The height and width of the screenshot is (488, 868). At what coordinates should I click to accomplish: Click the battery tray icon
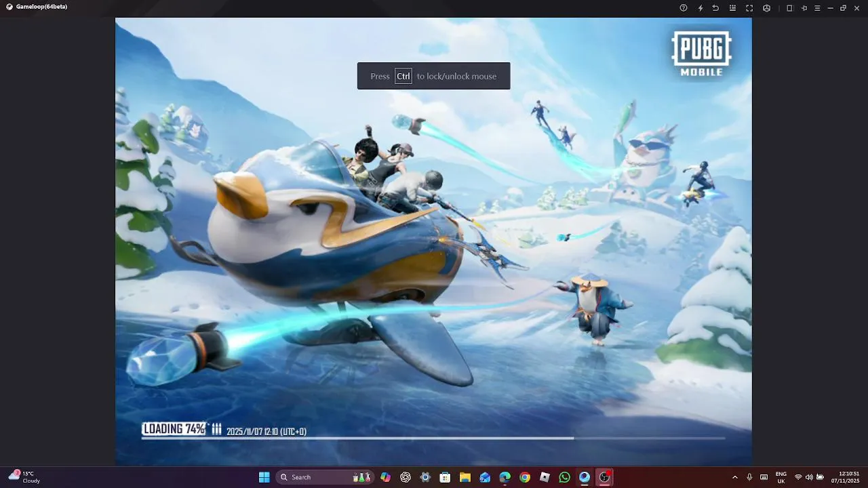[820, 477]
